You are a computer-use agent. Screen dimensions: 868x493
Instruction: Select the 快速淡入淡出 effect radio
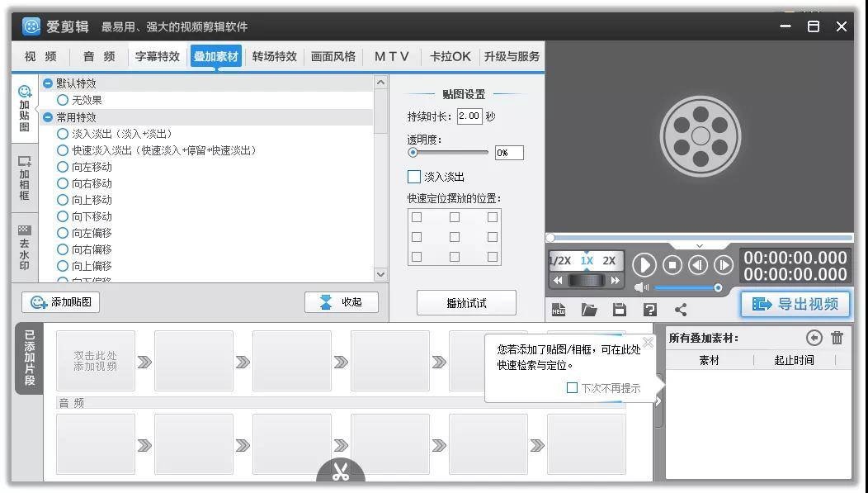63,150
